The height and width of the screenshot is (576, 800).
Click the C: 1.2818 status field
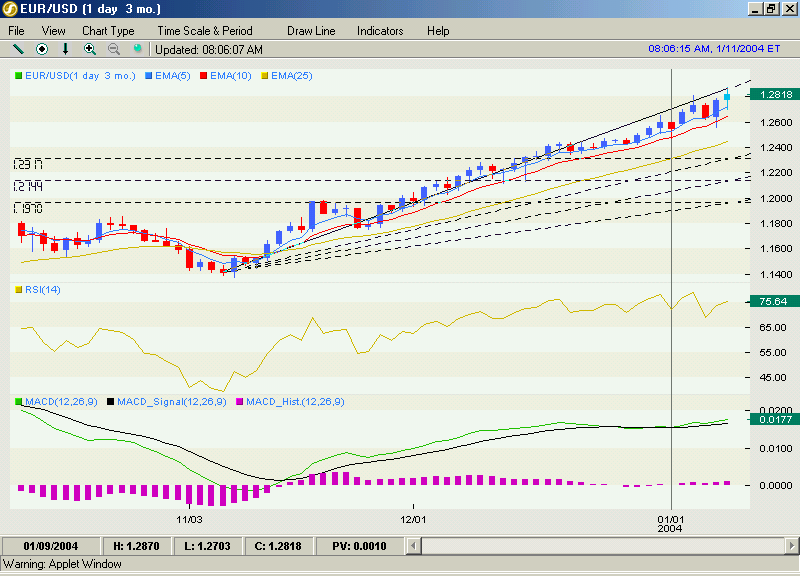(x=278, y=546)
